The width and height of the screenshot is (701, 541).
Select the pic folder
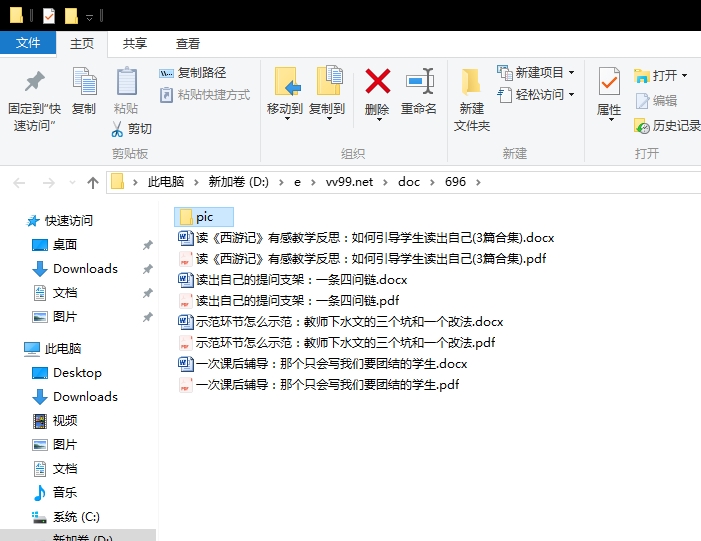[x=204, y=217]
